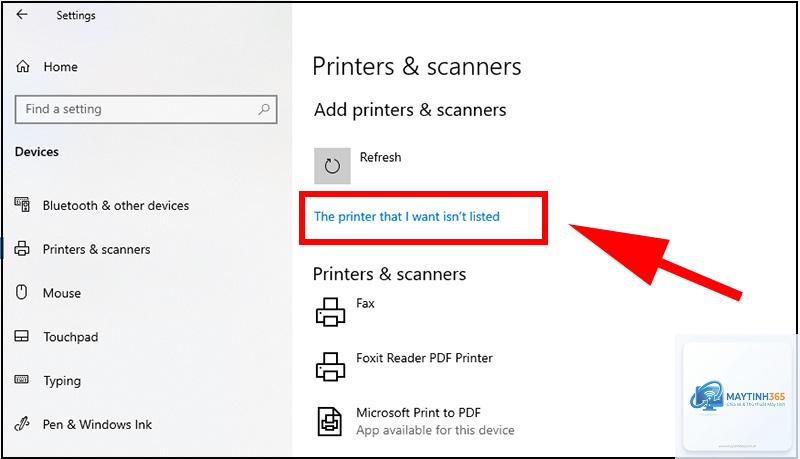Click the Printers & scanners sidebar icon
Screen dimensions: 800x459
click(22, 249)
